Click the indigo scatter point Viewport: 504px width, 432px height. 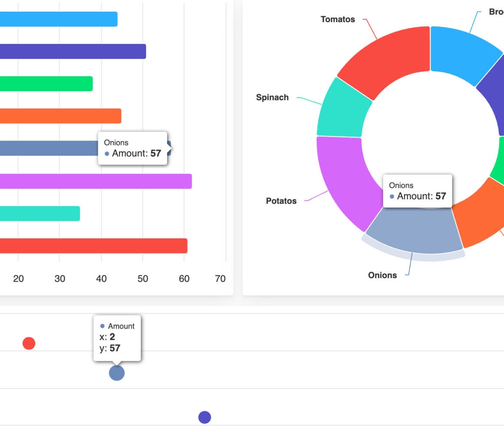pos(205,417)
